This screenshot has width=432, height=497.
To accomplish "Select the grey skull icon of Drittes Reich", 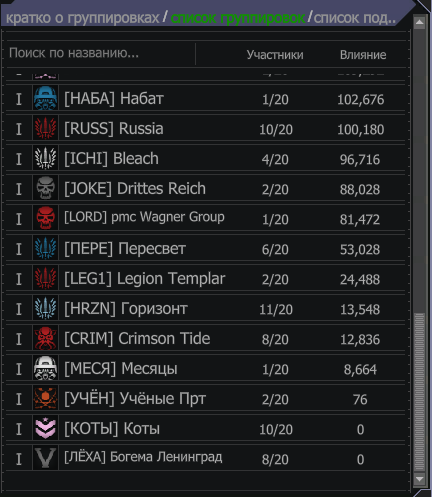I will click(x=45, y=188).
